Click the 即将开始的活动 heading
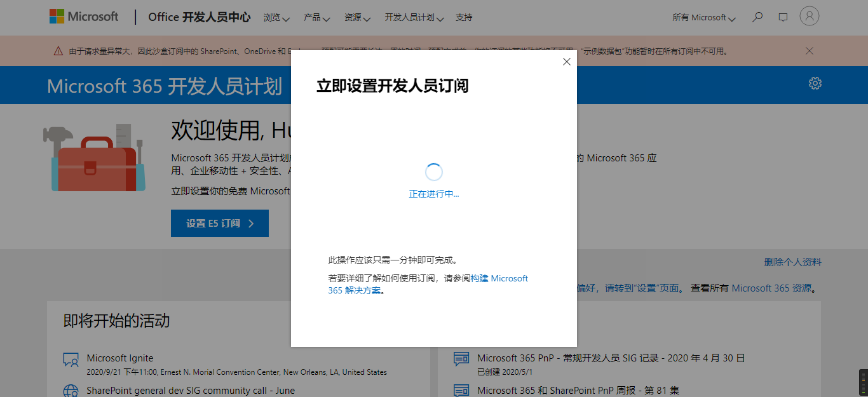The image size is (868, 397). click(116, 321)
